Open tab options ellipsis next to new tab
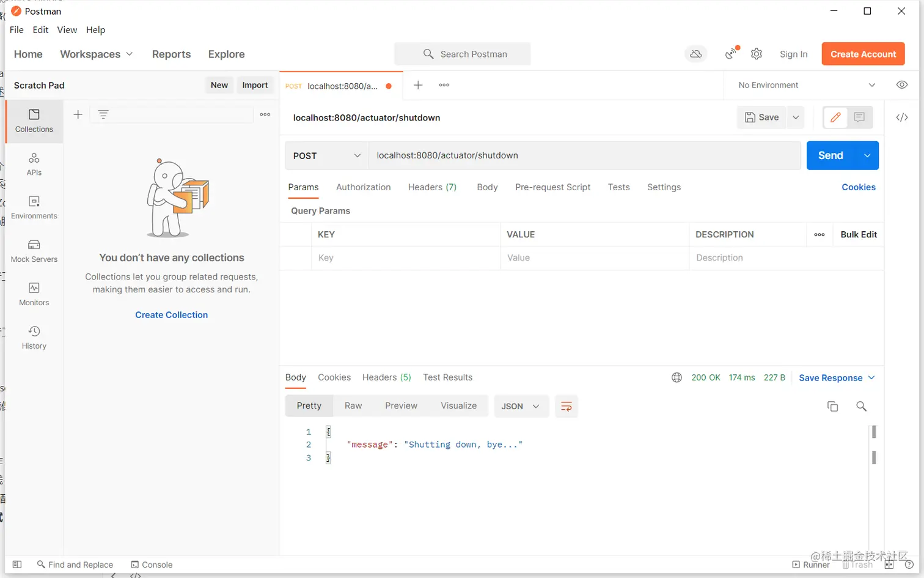This screenshot has width=924, height=578. 444,85
